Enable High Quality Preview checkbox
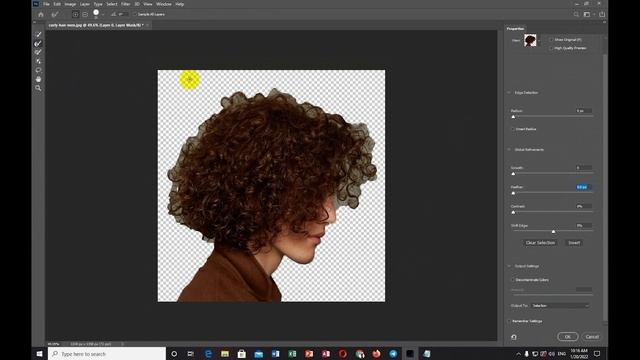 tap(551, 48)
